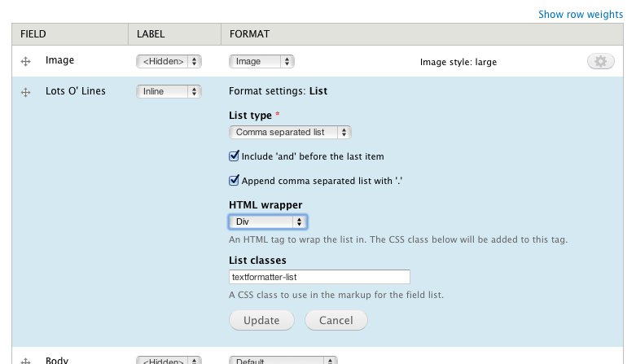The image size is (636, 364).
Task: Open the Body label dropdown
Action: 169,360
